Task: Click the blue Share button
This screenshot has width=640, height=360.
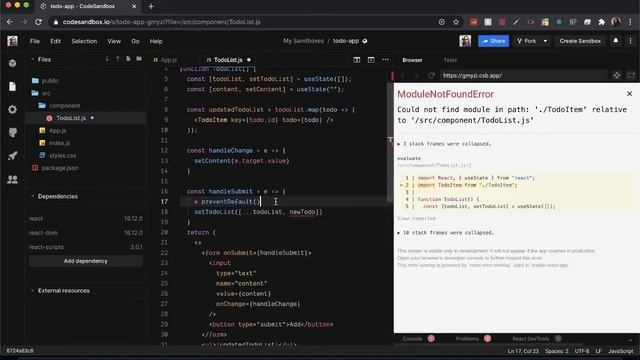Action: (x=493, y=41)
